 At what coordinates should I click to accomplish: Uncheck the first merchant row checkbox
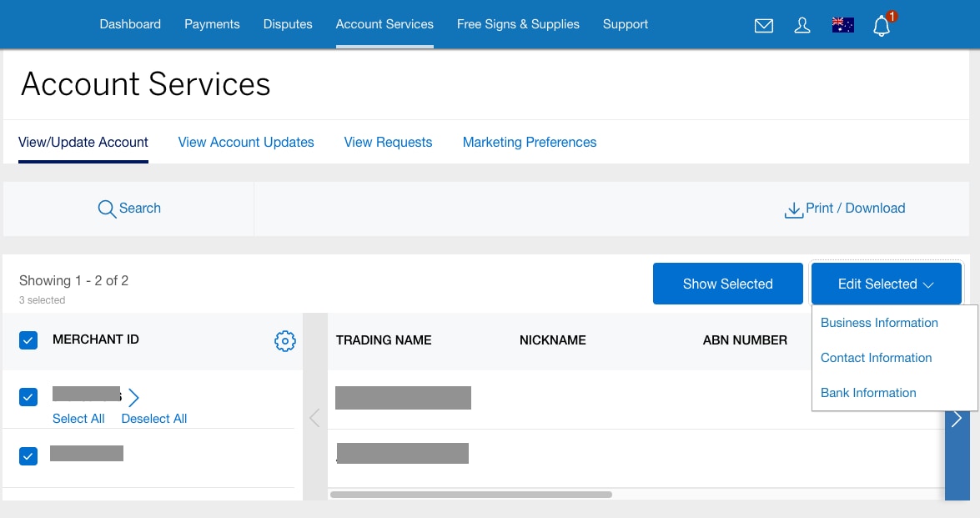pyautogui.click(x=28, y=397)
